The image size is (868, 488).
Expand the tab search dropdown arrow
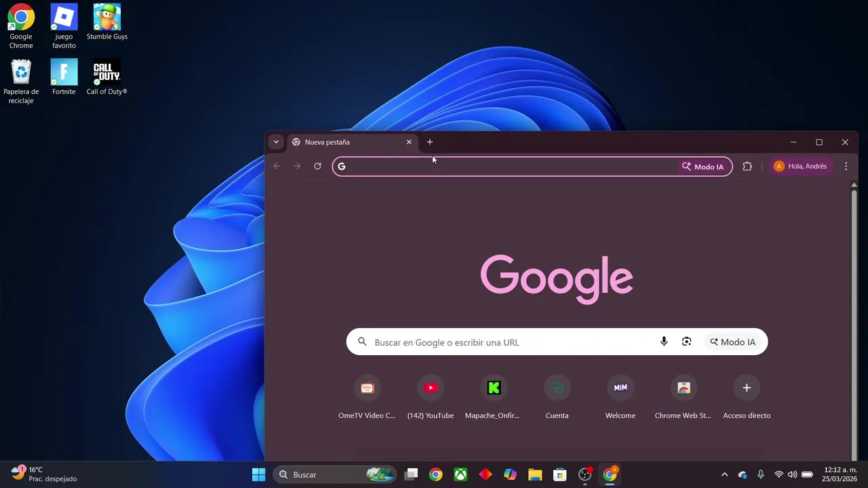275,142
